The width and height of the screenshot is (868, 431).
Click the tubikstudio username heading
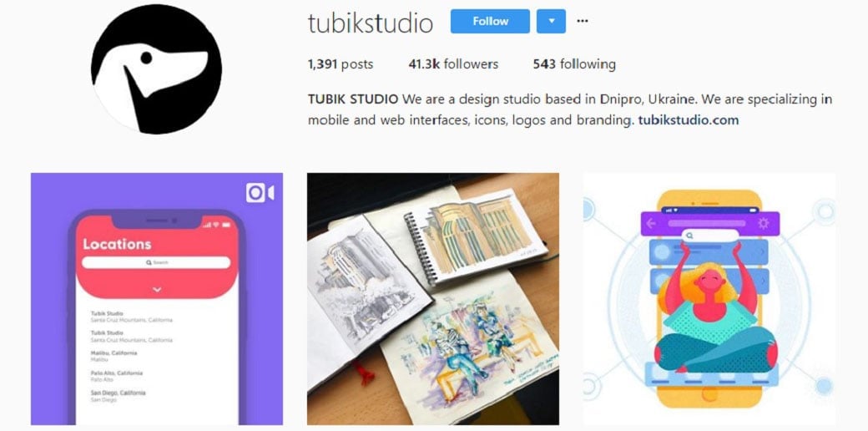pos(371,23)
